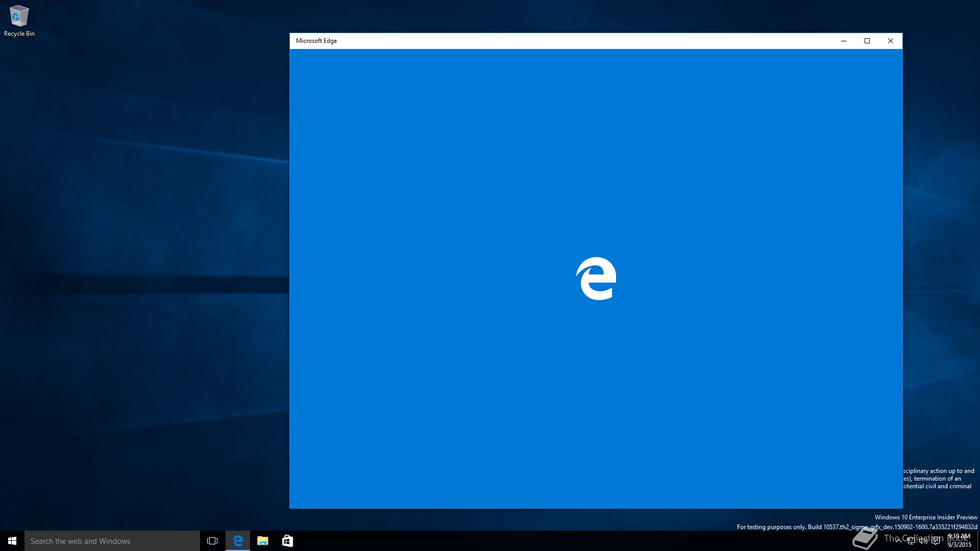
Task: Minimize the Microsoft Edge window
Action: [x=844, y=41]
